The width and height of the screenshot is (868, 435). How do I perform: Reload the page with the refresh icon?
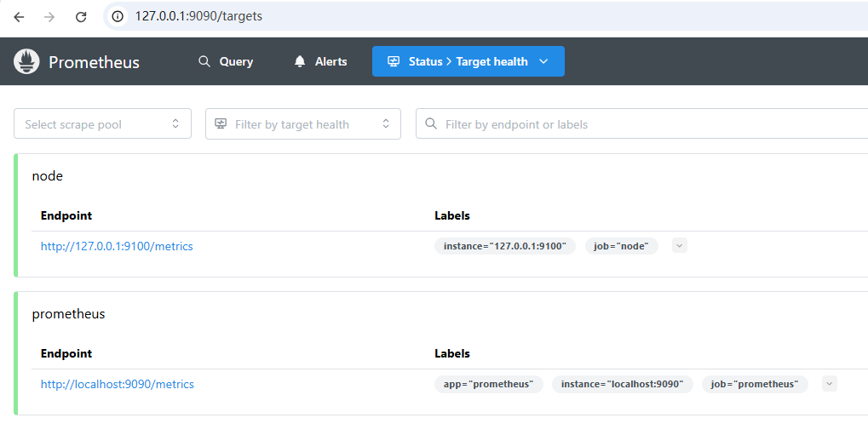81,17
